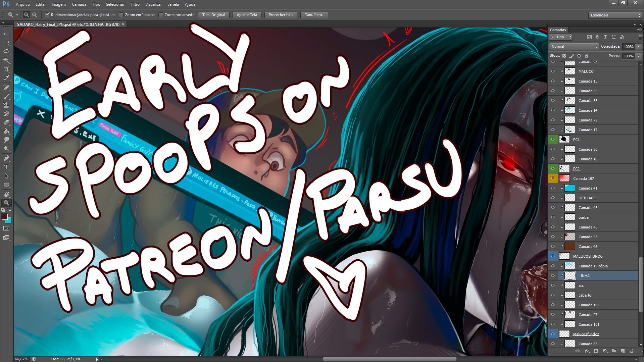Image resolution: width=644 pixels, height=362 pixels.
Task: Select the Crop tool
Action: [6, 69]
